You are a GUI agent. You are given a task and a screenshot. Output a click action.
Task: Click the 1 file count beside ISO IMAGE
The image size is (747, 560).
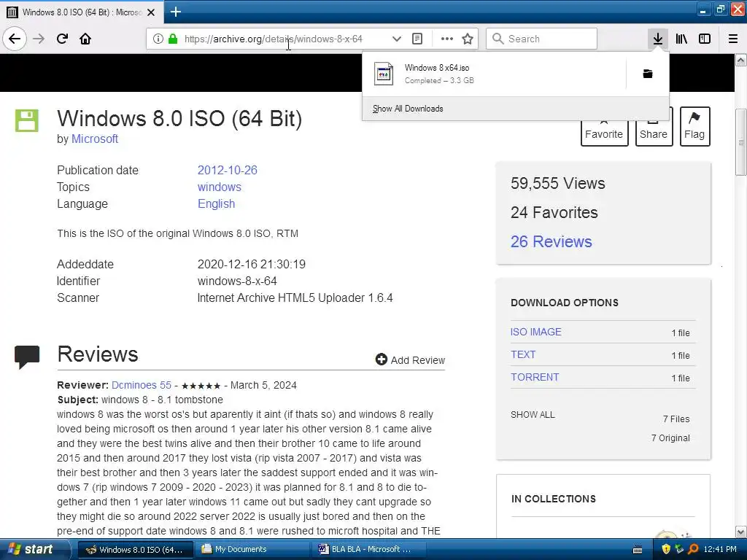[x=681, y=332]
